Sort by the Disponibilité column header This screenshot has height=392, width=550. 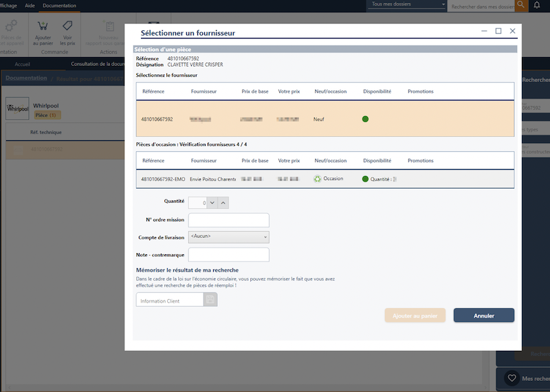point(377,91)
